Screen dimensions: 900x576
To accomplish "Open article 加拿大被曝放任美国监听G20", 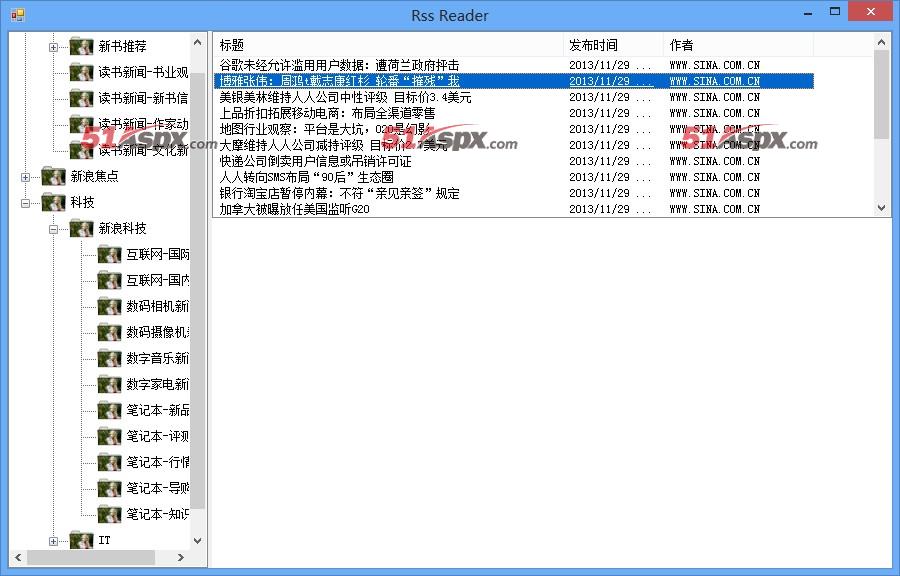I will [x=294, y=209].
